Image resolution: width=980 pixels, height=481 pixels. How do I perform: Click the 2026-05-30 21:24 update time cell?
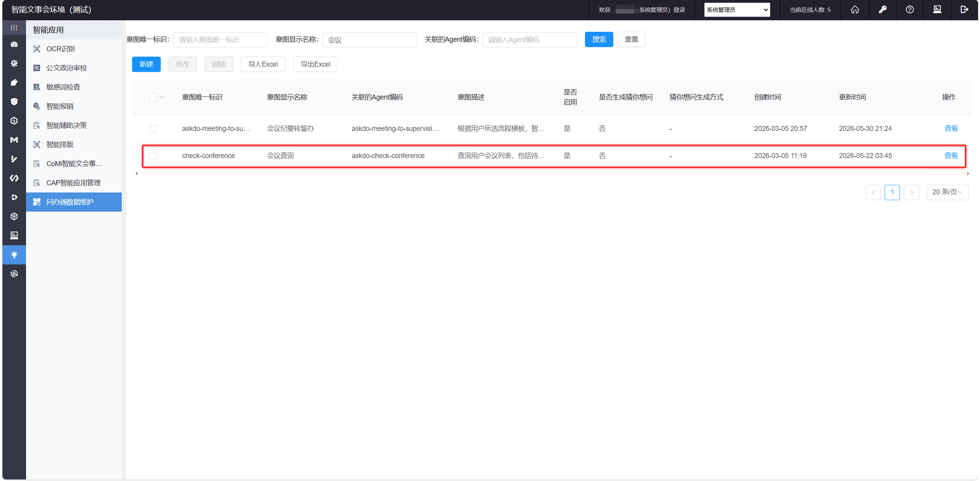click(x=866, y=129)
